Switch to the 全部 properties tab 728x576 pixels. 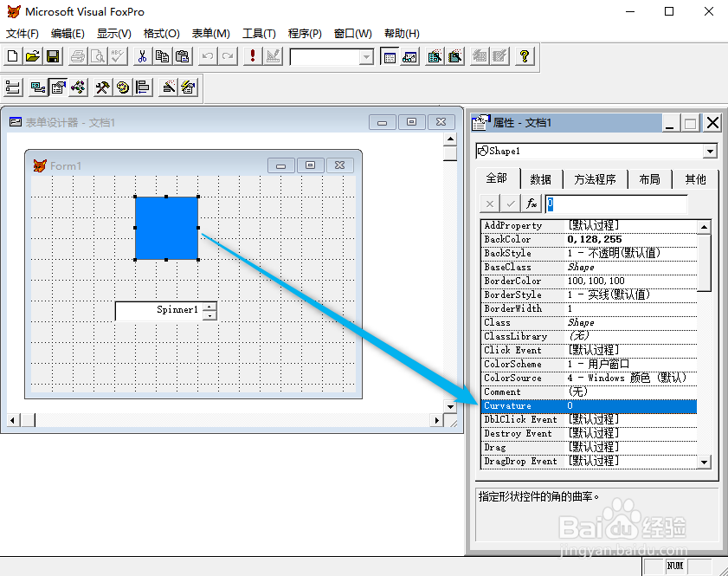pyautogui.click(x=496, y=178)
